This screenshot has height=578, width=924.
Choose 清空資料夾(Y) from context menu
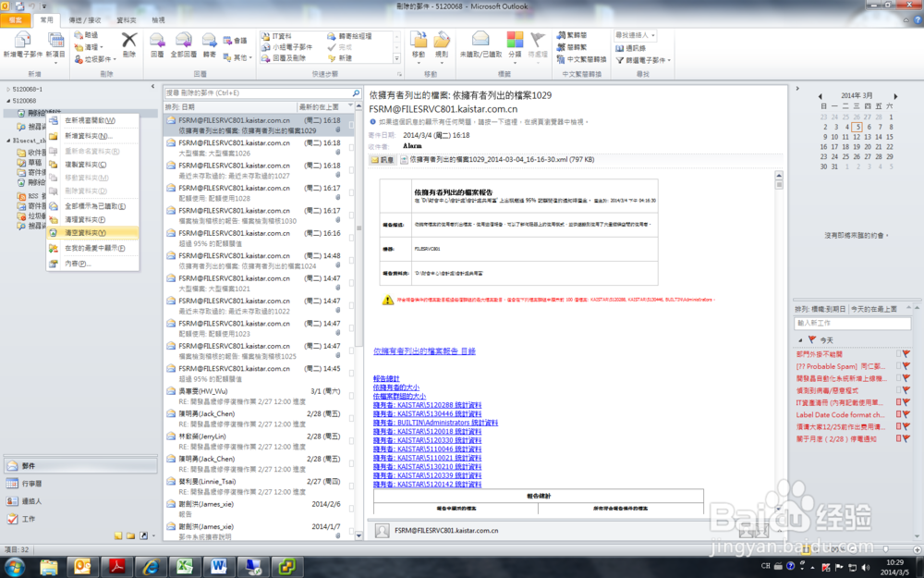92,233
